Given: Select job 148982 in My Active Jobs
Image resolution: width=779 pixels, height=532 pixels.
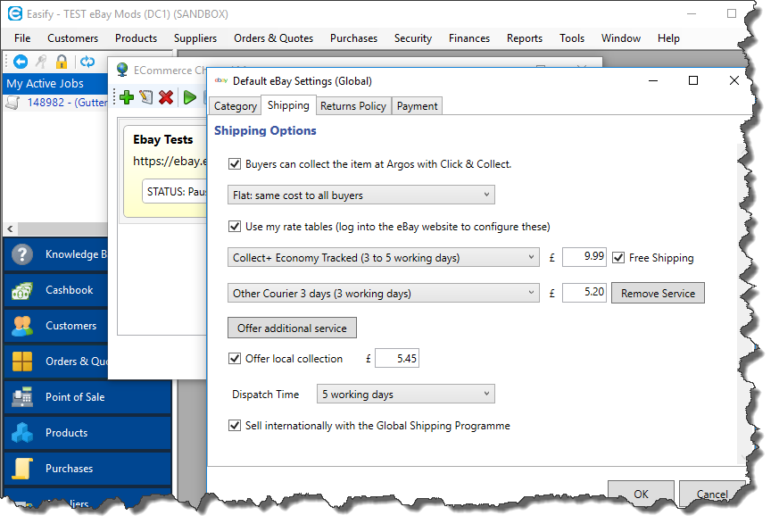Looking at the screenshot, I should [x=54, y=103].
